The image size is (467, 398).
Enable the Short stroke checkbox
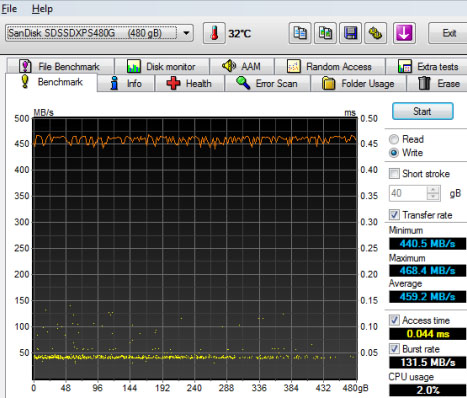394,174
